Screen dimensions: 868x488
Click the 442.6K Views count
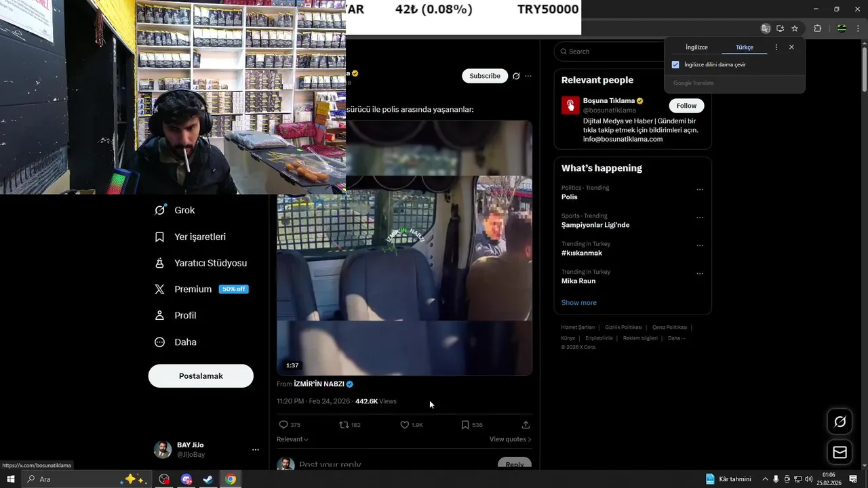pyautogui.click(x=376, y=401)
